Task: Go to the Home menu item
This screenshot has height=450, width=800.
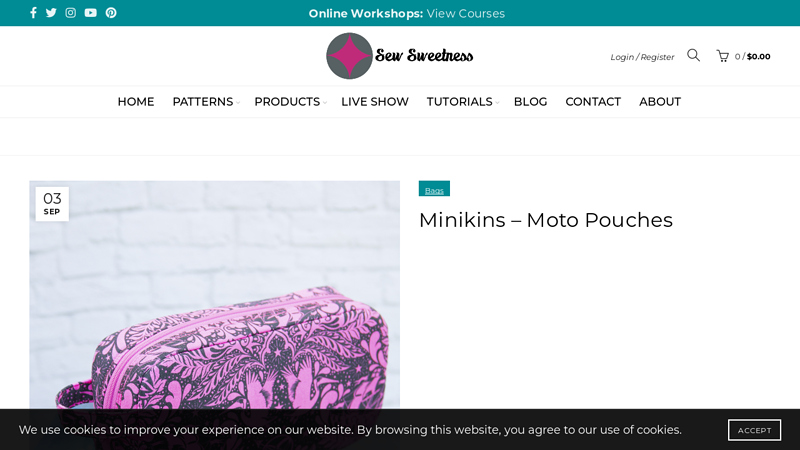Action: (x=136, y=102)
